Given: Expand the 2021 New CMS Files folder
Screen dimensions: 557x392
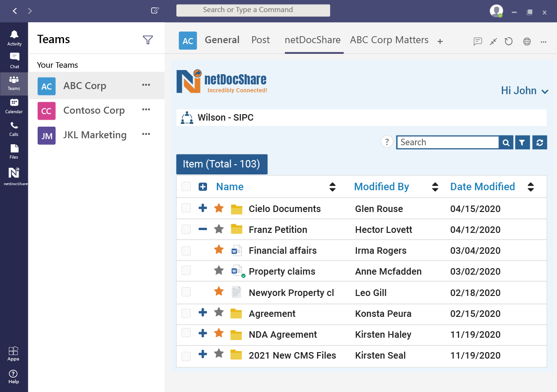Looking at the screenshot, I should [x=203, y=354].
